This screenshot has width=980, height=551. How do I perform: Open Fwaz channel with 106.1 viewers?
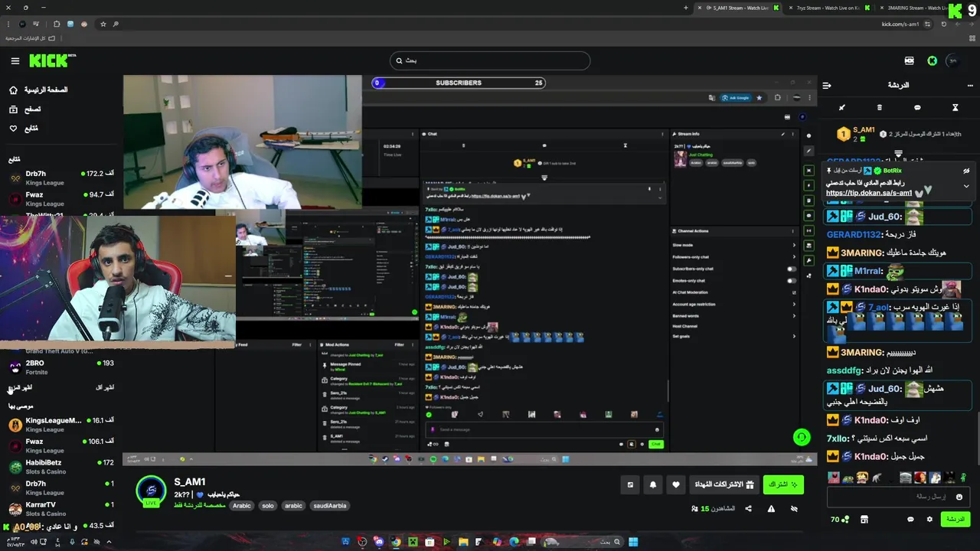61,445
